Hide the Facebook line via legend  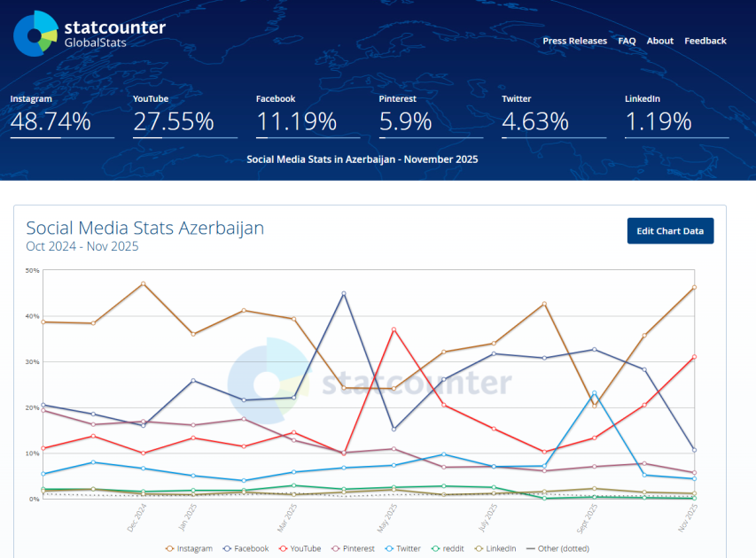245,548
